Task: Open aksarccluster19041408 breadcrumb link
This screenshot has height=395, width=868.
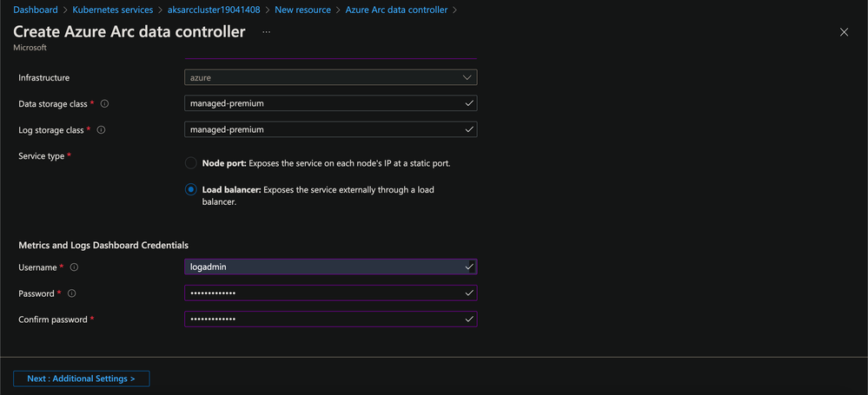Action: (214, 10)
